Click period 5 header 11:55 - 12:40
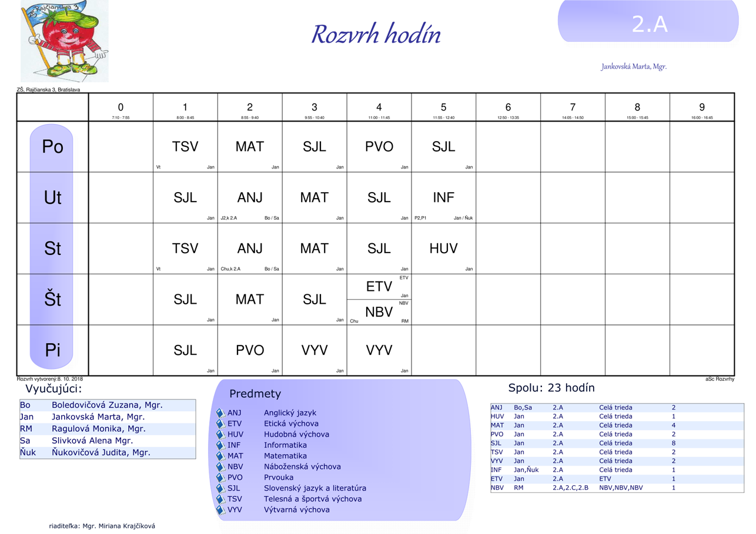Image resolution: width=756 pixels, height=534 pixels. [443, 108]
